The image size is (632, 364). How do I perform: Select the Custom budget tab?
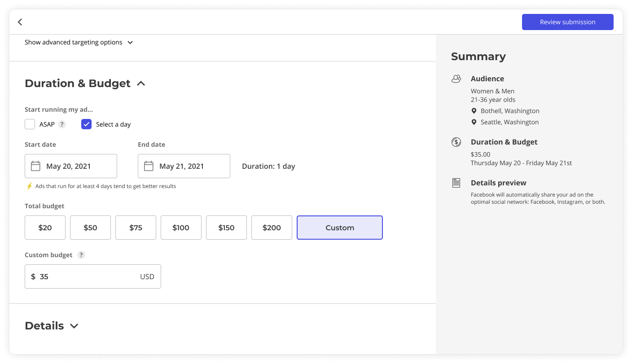click(x=340, y=228)
